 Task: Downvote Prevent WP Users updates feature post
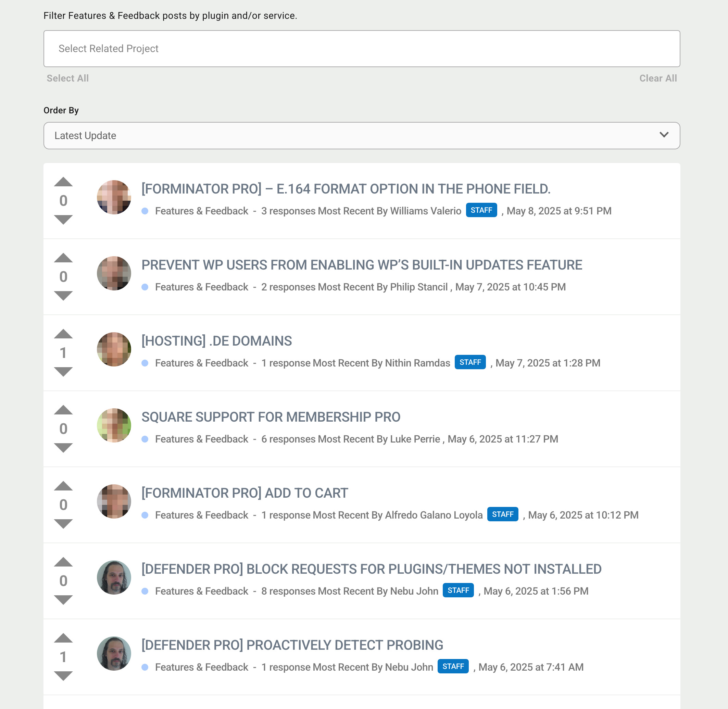click(63, 296)
